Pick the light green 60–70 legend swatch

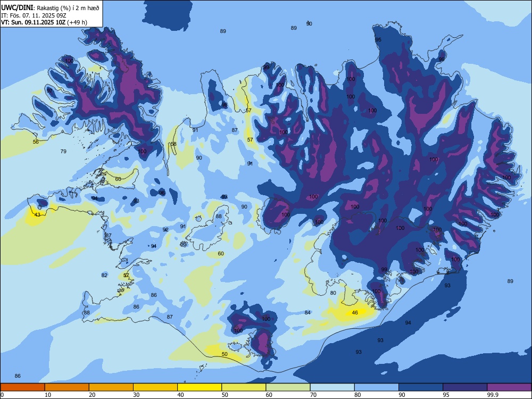[288, 387]
